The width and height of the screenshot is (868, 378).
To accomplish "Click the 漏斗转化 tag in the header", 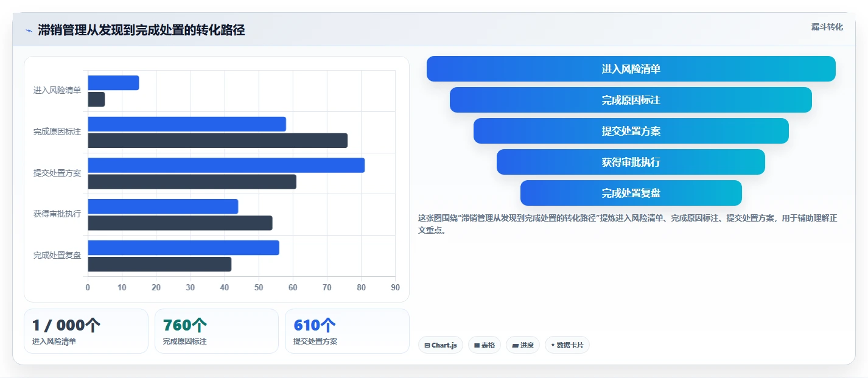I will pyautogui.click(x=827, y=27).
